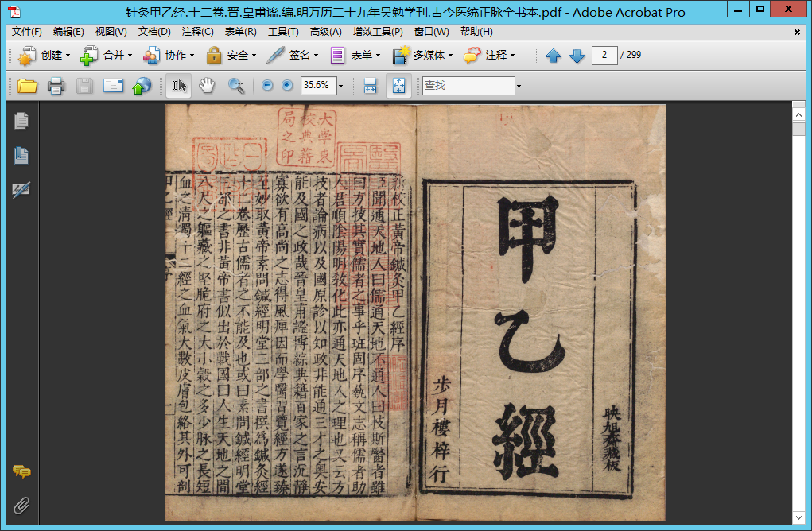The width and height of the screenshot is (812, 531).
Task: Click the zoom in plus button
Action: pos(287,86)
